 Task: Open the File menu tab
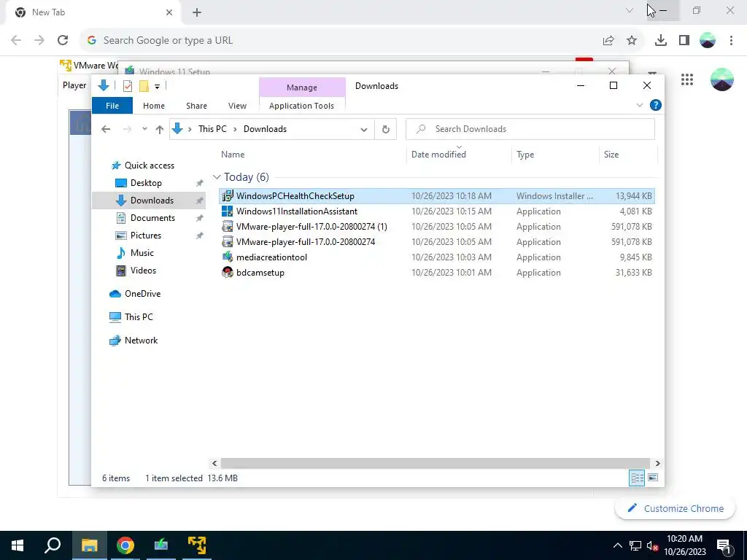click(x=112, y=106)
